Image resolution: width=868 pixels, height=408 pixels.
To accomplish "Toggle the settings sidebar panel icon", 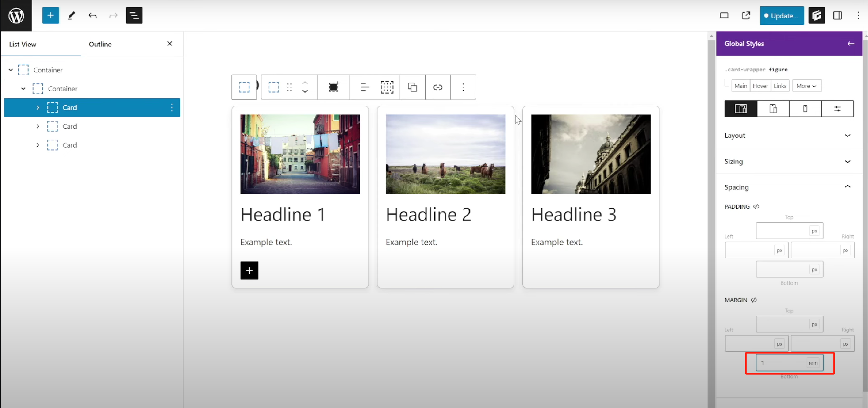I will pos(837,16).
